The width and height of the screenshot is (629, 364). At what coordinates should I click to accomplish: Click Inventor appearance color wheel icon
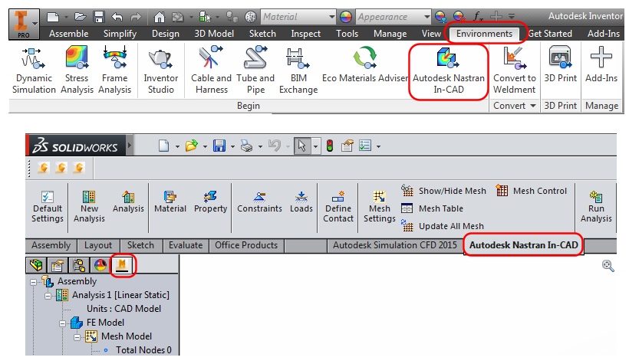click(x=346, y=17)
